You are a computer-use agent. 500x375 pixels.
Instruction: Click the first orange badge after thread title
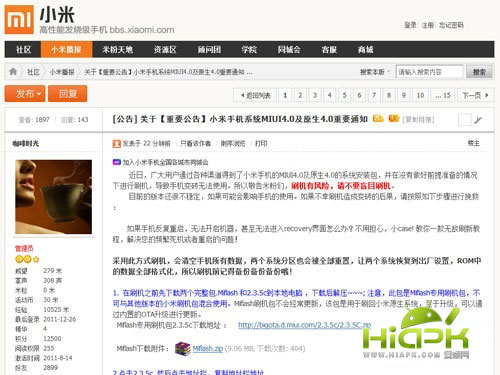click(x=378, y=118)
